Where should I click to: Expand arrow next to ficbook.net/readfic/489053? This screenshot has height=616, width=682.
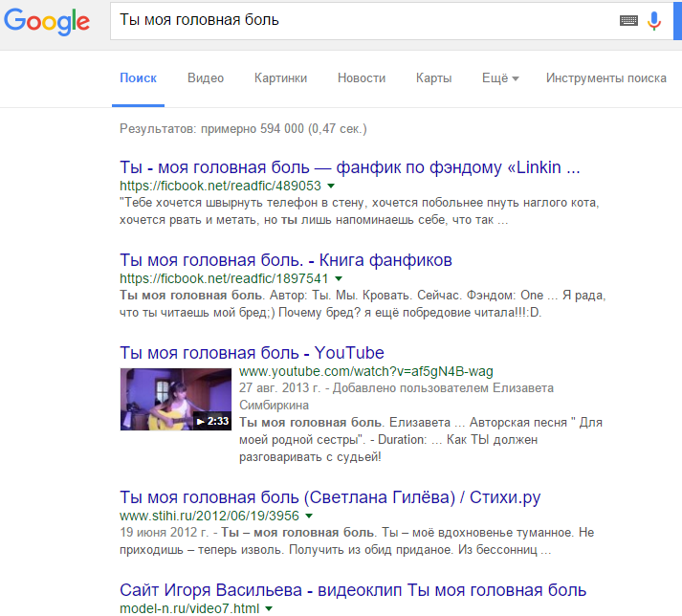[331, 186]
